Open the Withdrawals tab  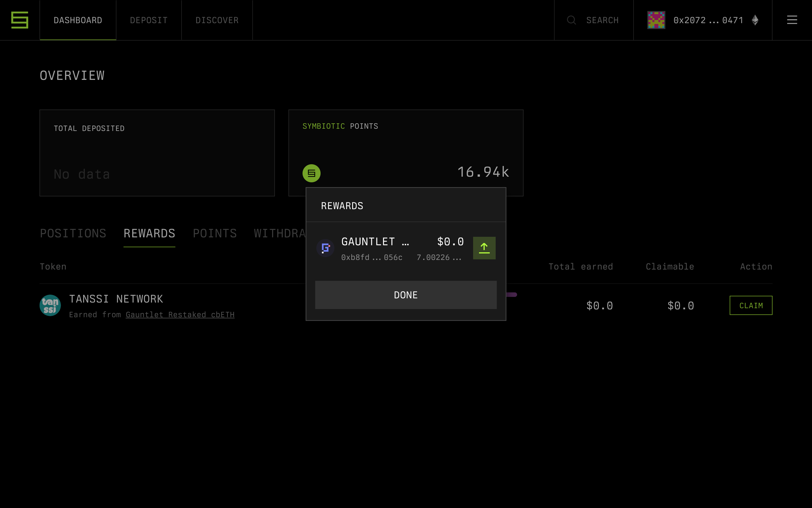tap(279, 233)
